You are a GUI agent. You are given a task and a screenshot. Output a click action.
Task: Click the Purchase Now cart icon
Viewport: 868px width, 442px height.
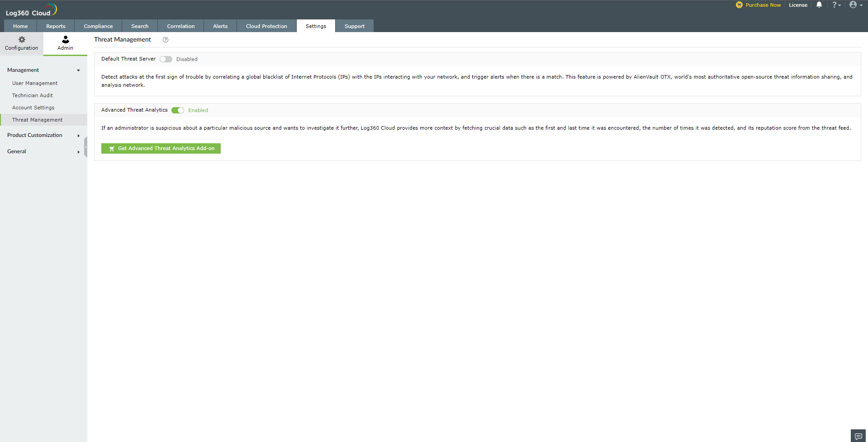[x=739, y=5]
